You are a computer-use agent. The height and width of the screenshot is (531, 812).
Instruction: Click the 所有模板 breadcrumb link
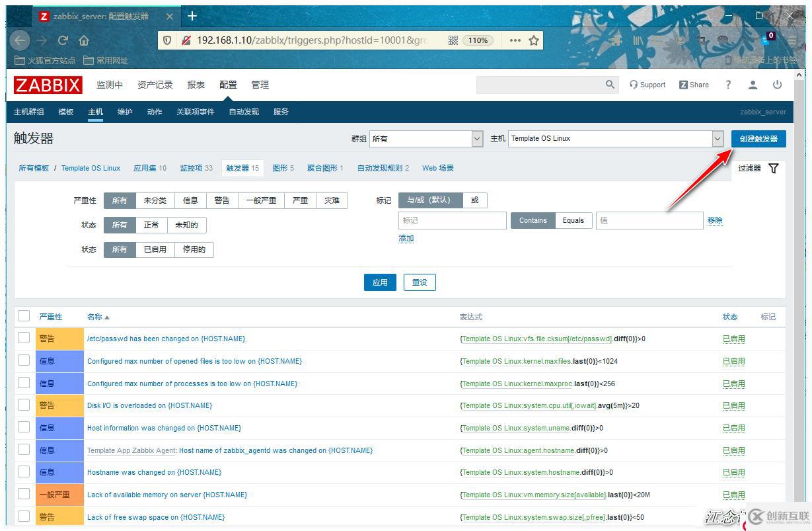[x=34, y=168]
